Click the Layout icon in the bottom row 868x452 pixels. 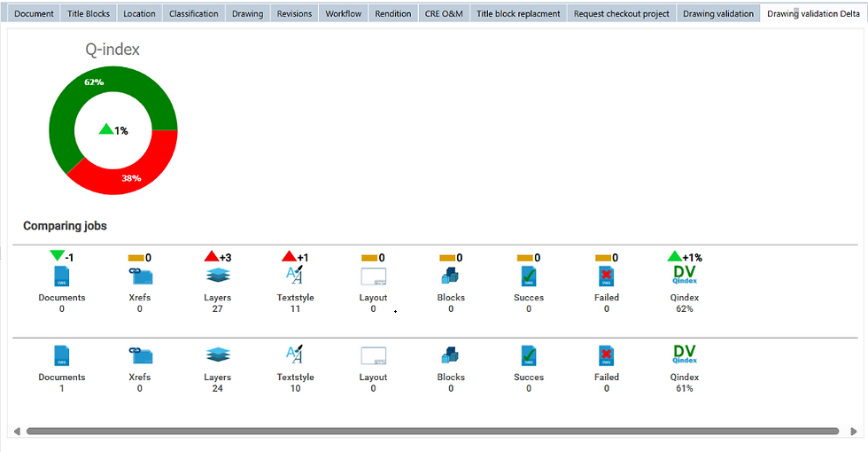click(x=373, y=355)
